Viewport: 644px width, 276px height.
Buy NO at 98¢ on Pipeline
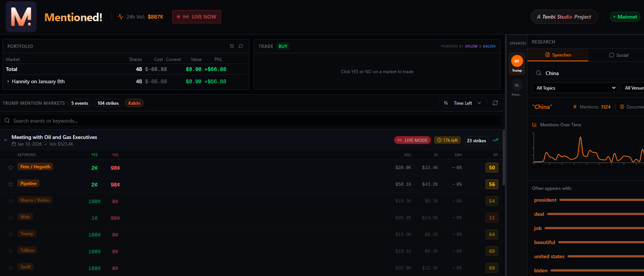pos(115,185)
